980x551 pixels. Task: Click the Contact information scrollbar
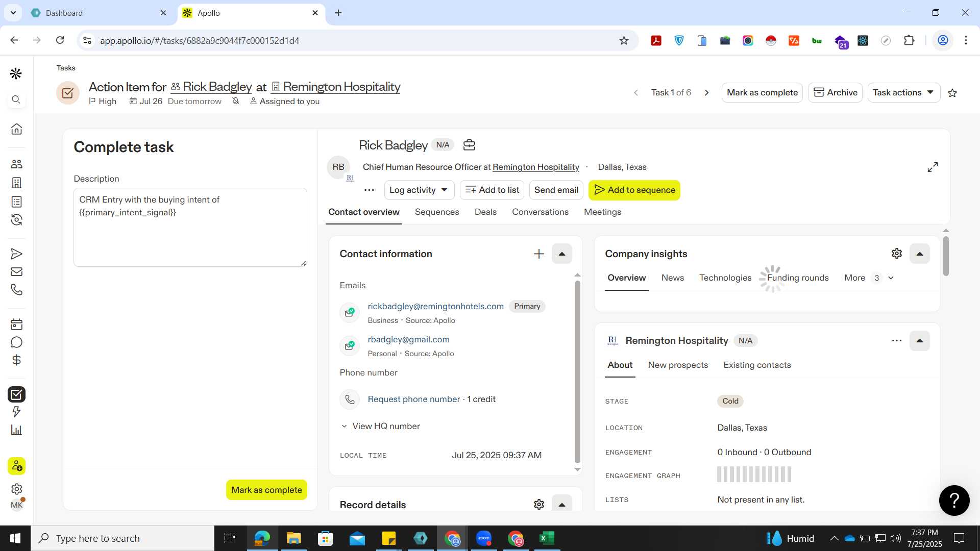pos(577,371)
